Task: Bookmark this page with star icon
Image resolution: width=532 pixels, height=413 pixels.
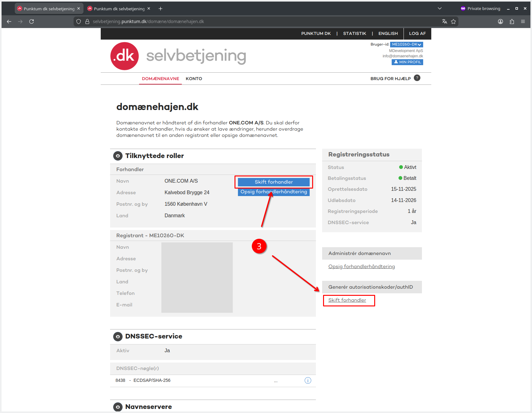Action: click(453, 22)
